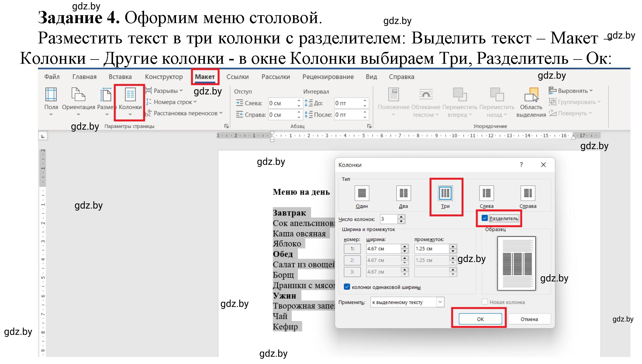Open the Повернуть rotate dropdown
The width and height of the screenshot is (642, 364).
(570, 113)
